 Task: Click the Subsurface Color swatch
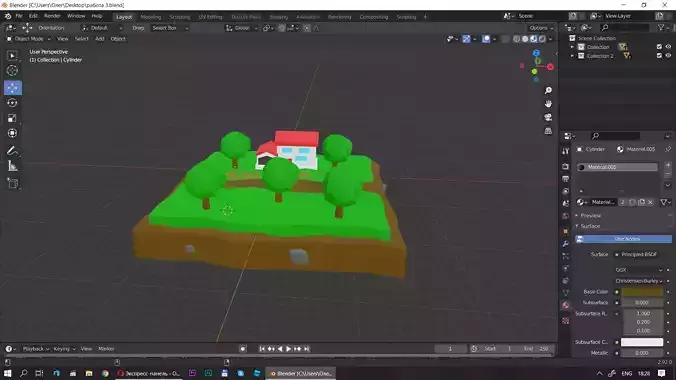click(x=642, y=342)
